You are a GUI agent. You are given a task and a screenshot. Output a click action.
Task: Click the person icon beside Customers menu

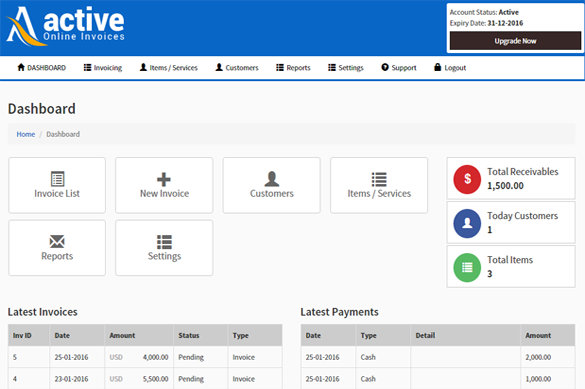[x=219, y=67]
